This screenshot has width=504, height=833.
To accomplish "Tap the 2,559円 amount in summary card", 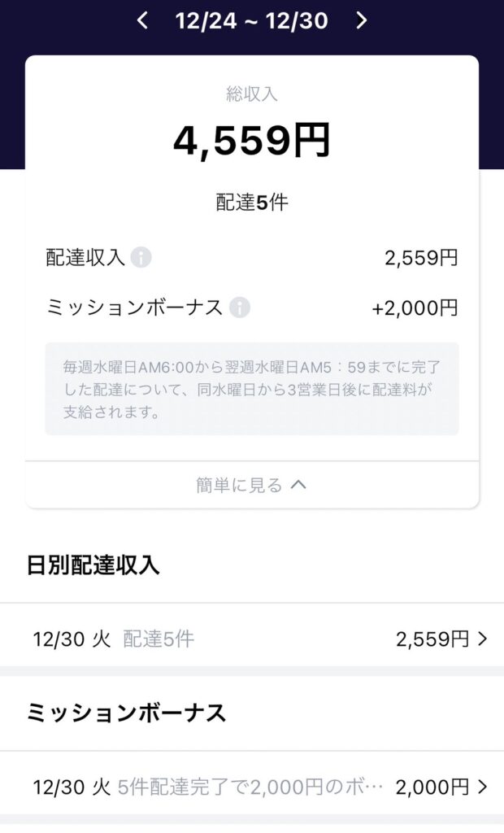I will tap(421, 258).
